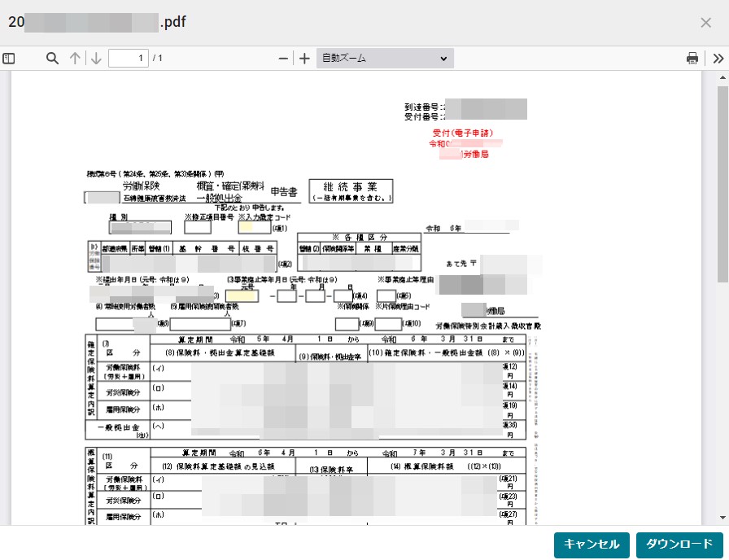Close the PDF preview dialog
Image resolution: width=729 pixels, height=560 pixels.
[705, 22]
